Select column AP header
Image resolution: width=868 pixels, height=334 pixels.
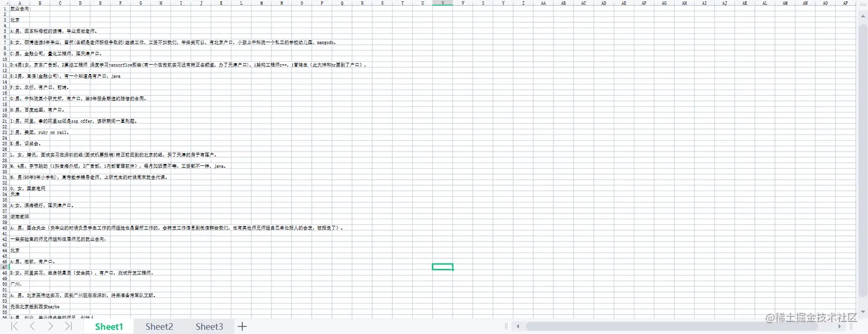click(845, 3)
